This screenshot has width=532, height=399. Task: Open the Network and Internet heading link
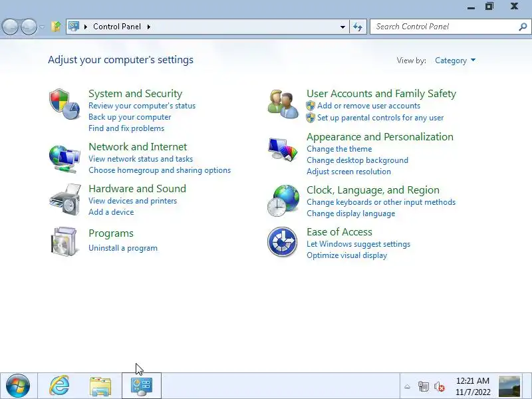click(x=138, y=146)
